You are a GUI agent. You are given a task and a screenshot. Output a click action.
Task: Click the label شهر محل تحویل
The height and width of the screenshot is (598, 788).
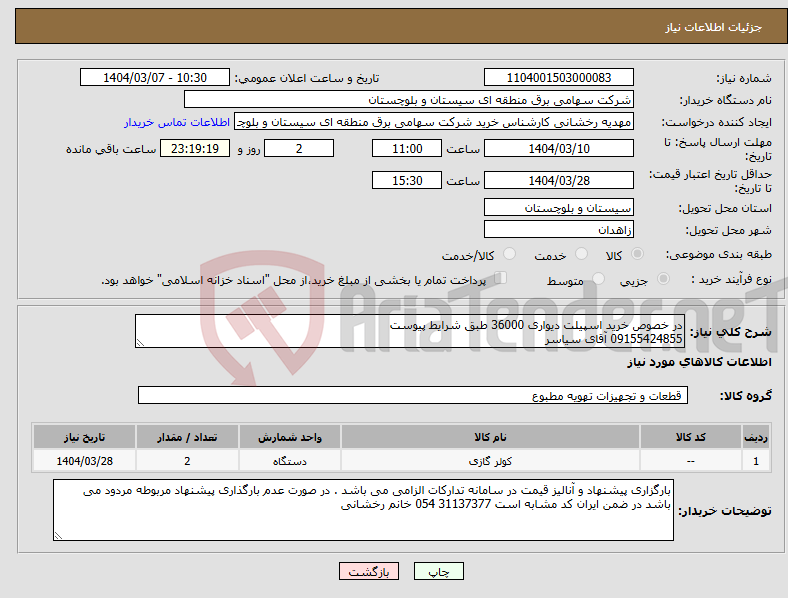[x=729, y=231]
